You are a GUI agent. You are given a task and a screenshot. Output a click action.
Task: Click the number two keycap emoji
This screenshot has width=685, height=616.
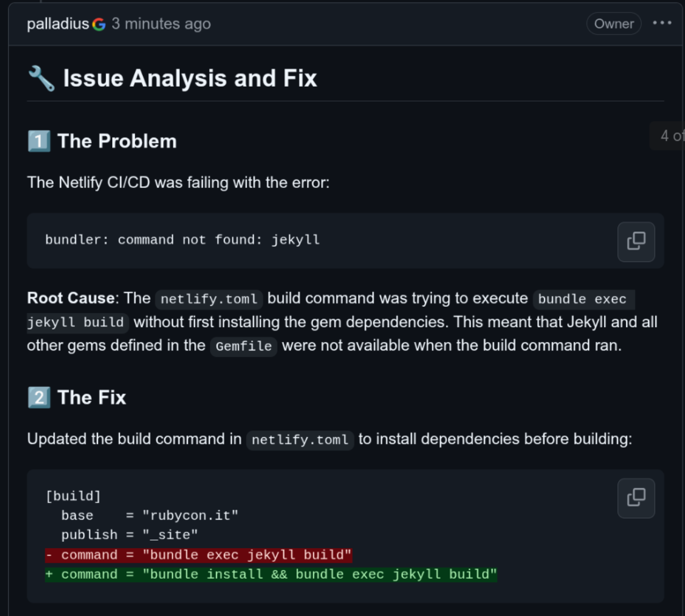coord(39,397)
